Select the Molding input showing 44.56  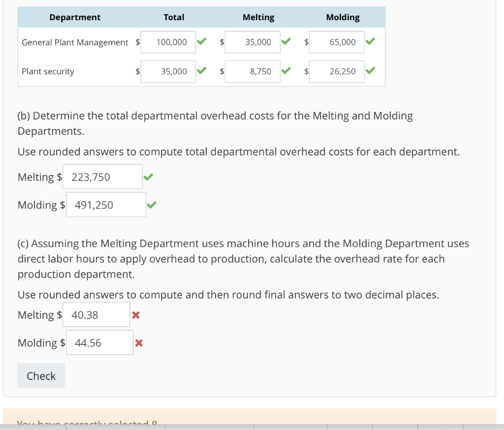click(x=99, y=342)
